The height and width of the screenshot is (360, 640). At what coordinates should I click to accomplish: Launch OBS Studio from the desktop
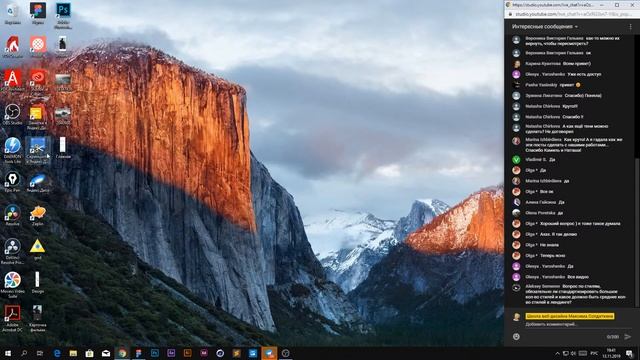click(13, 114)
